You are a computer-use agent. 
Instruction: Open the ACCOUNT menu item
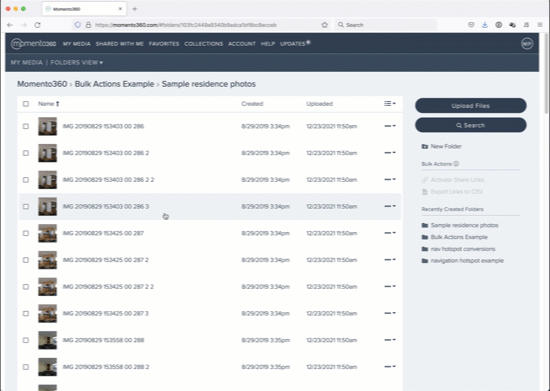click(x=242, y=44)
